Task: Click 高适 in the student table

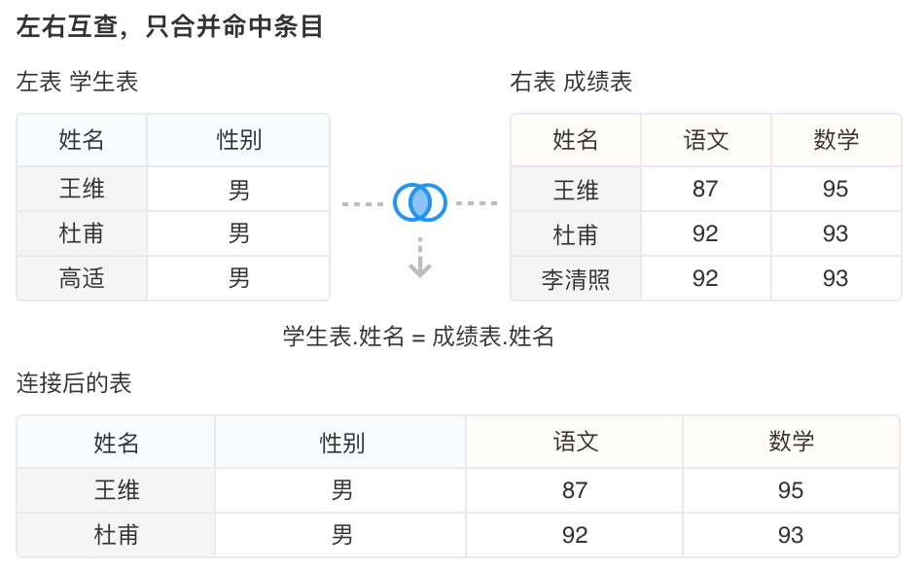Action: coord(82,279)
